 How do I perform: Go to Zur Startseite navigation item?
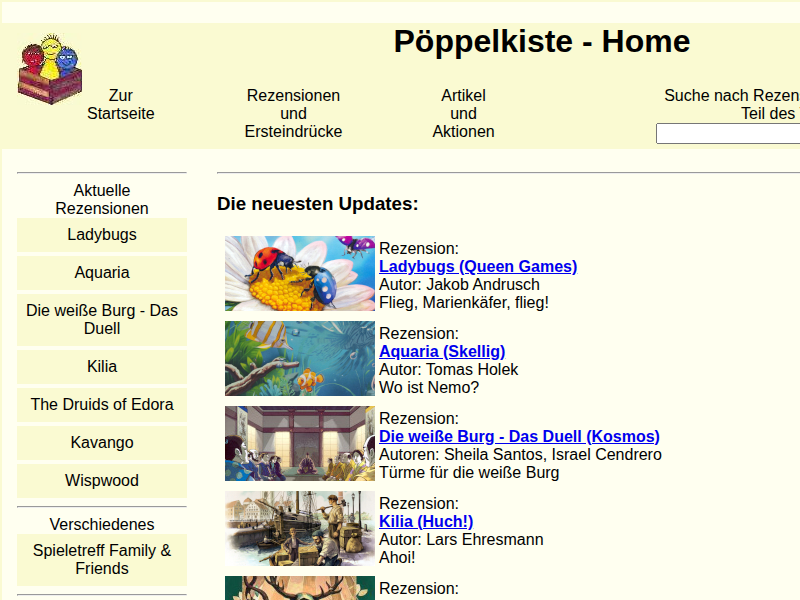point(121,105)
